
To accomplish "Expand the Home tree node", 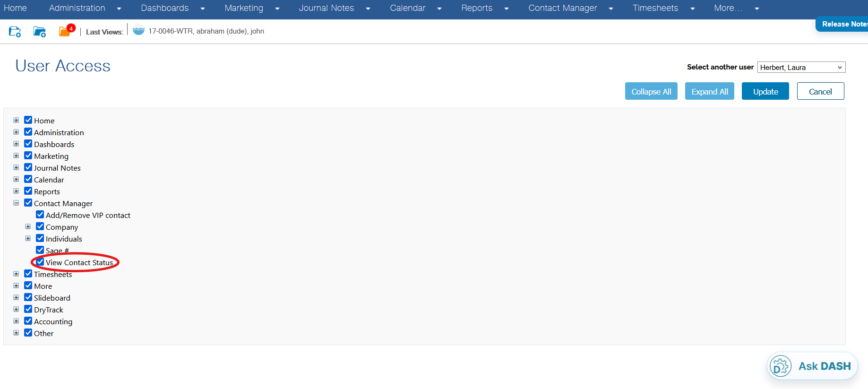I will (x=16, y=120).
